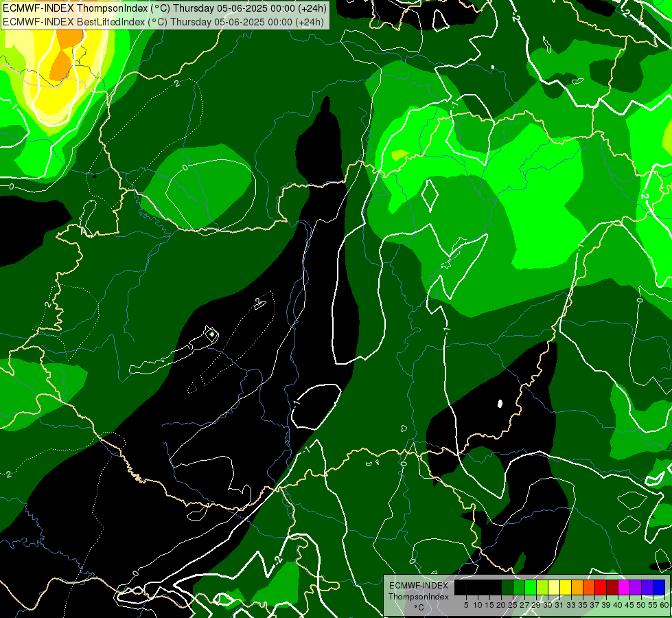The height and width of the screenshot is (618, 672).
Task: Pick the magenta 40–45 legend swatch
Action: [x=623, y=587]
